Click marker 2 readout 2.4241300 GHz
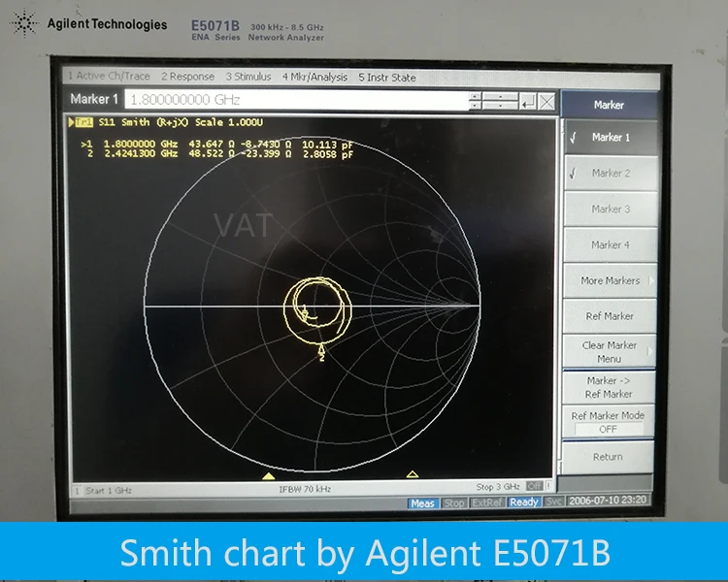The width and height of the screenshot is (728, 582). (x=141, y=153)
